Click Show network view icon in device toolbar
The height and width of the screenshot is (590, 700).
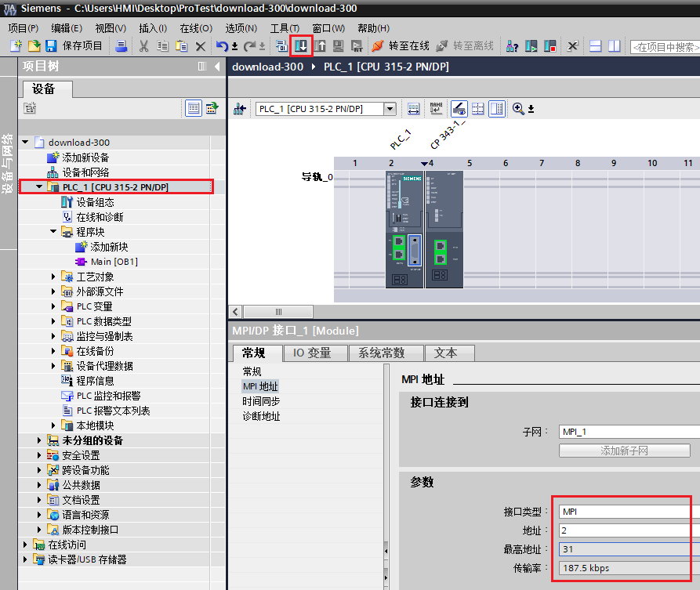click(240, 108)
